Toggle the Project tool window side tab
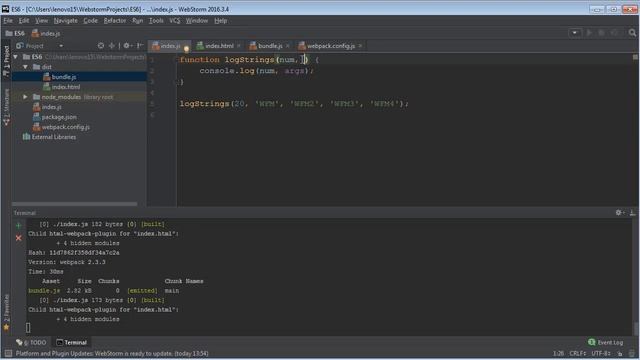The image size is (640, 360). [6, 60]
